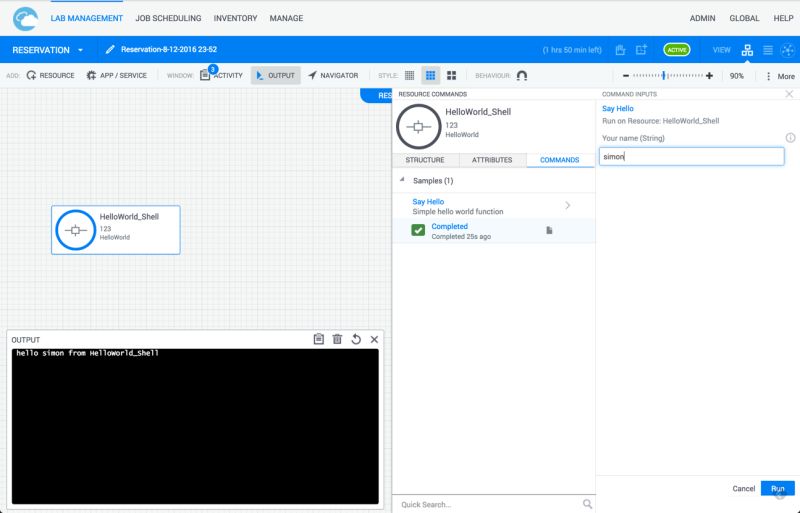The height and width of the screenshot is (513, 800).
Task: Click the Say Hello command link
Action: click(428, 202)
